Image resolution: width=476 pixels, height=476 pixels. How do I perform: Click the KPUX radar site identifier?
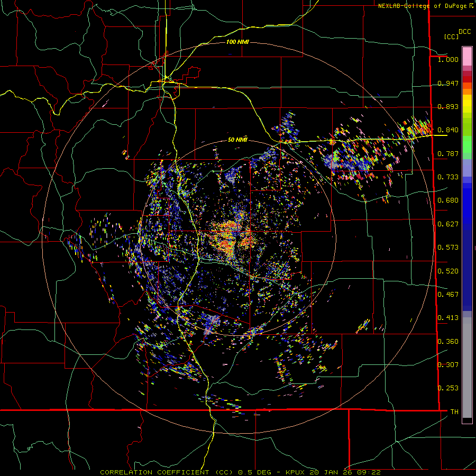[296, 472]
